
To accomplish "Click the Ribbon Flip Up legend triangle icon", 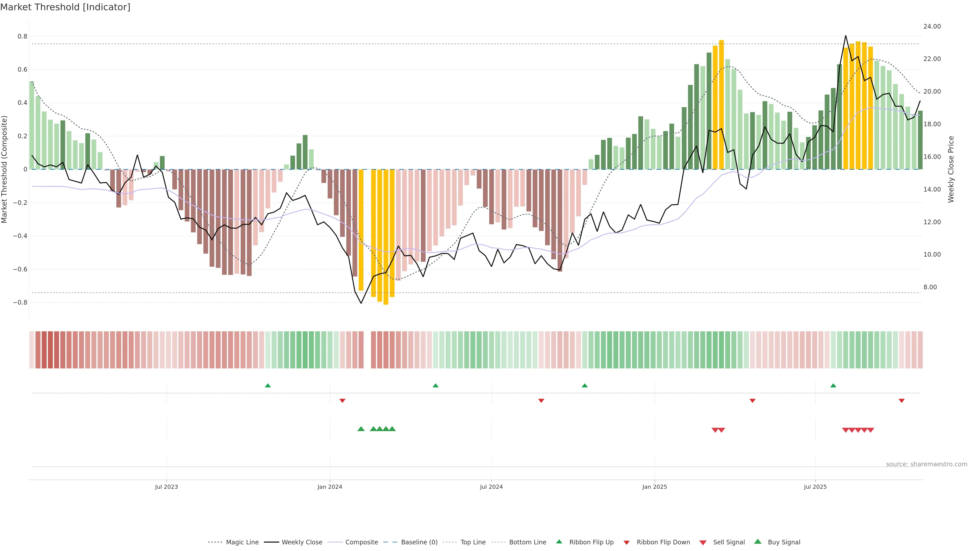I will pyautogui.click(x=559, y=542).
